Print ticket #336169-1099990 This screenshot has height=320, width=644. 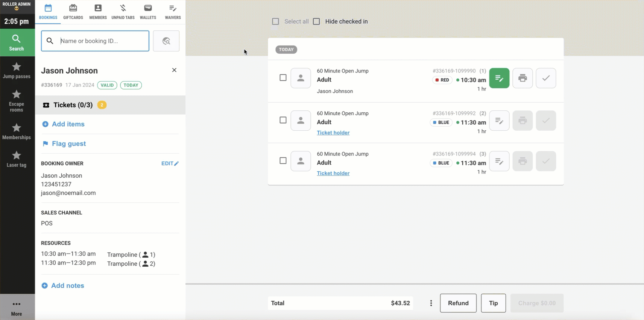tap(522, 78)
